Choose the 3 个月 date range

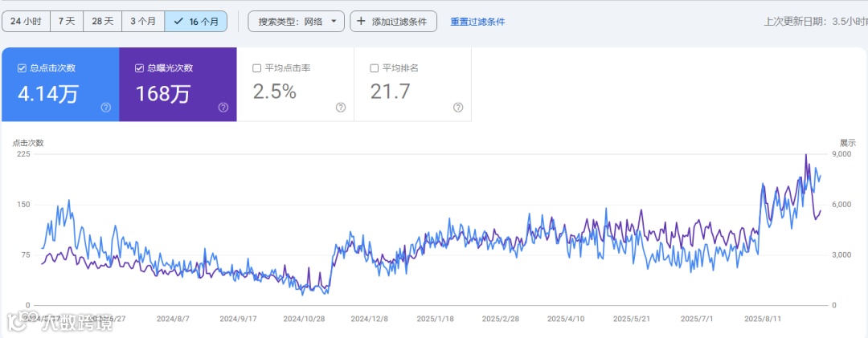(x=143, y=22)
